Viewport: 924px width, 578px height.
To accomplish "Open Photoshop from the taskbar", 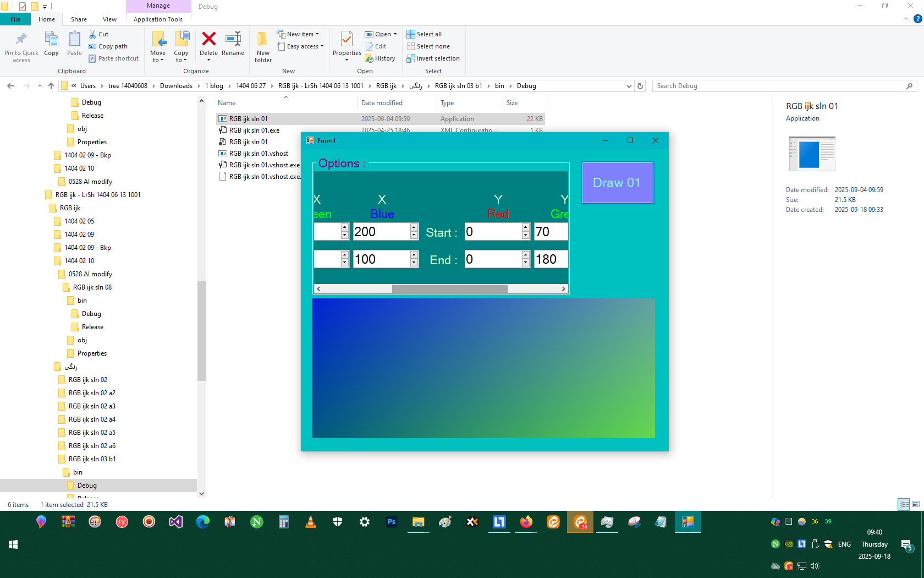I will click(x=392, y=522).
